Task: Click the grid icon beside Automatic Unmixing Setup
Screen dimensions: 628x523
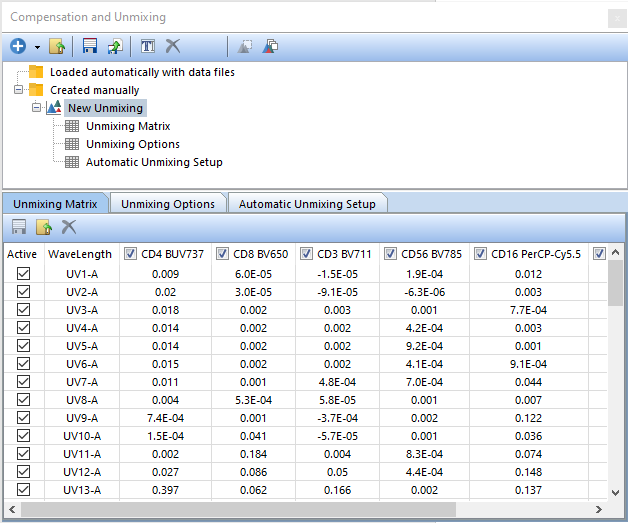Action: [x=72, y=162]
